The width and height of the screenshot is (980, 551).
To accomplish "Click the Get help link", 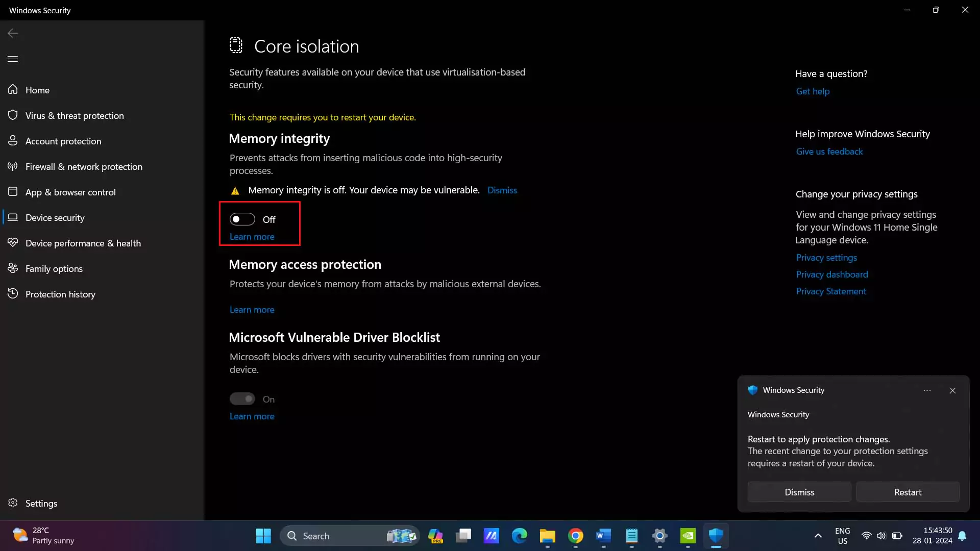I will pos(813,91).
